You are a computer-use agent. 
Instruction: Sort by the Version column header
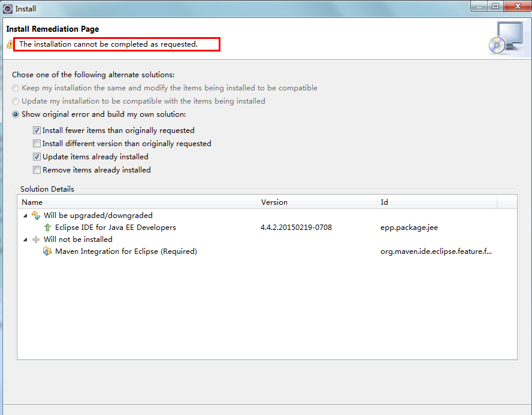tap(317, 202)
